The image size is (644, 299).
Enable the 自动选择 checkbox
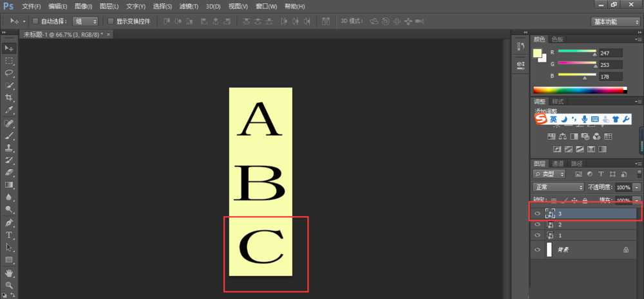pos(35,21)
